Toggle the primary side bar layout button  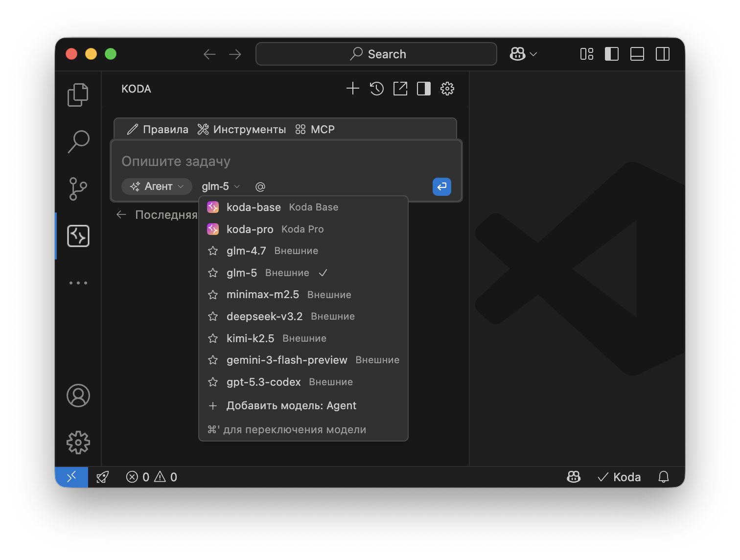(612, 54)
